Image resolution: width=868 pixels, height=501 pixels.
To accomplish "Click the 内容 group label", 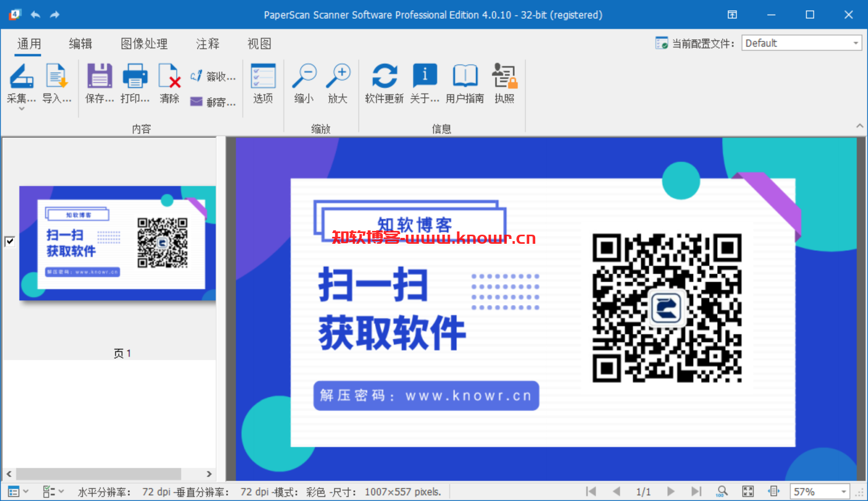I will (142, 129).
